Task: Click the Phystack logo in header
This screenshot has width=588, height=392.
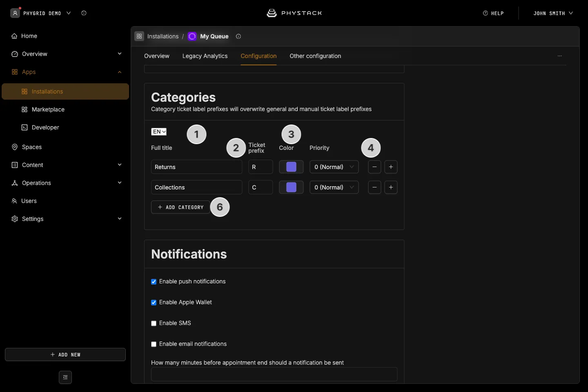Action: point(294,13)
